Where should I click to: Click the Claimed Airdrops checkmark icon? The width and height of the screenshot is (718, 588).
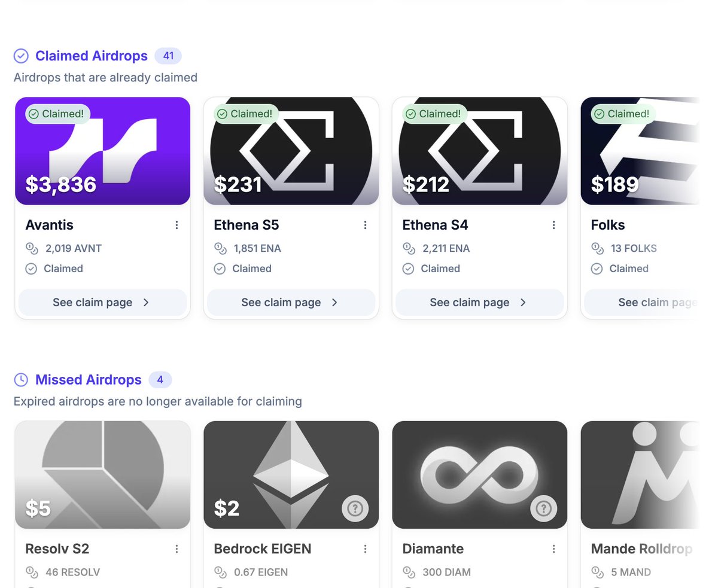(x=21, y=56)
